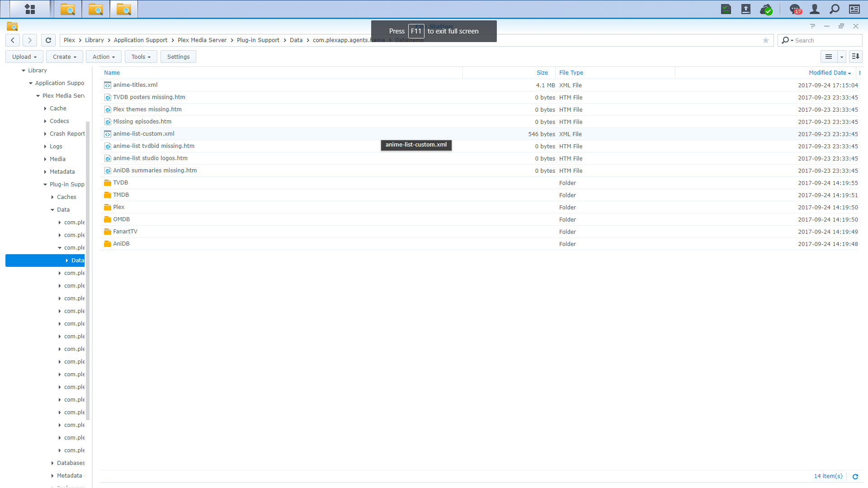Refresh the folder using address bar refresh icon
This screenshot has height=488, width=868.
pos(48,40)
